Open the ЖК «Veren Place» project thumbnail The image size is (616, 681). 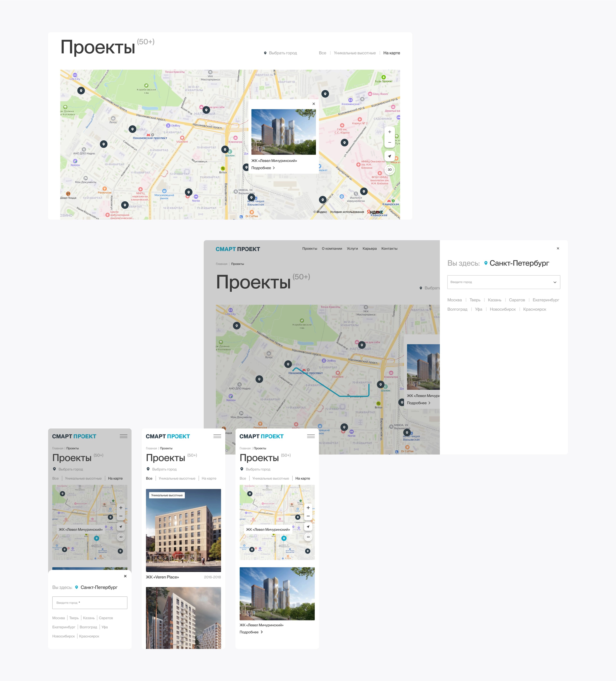point(183,530)
